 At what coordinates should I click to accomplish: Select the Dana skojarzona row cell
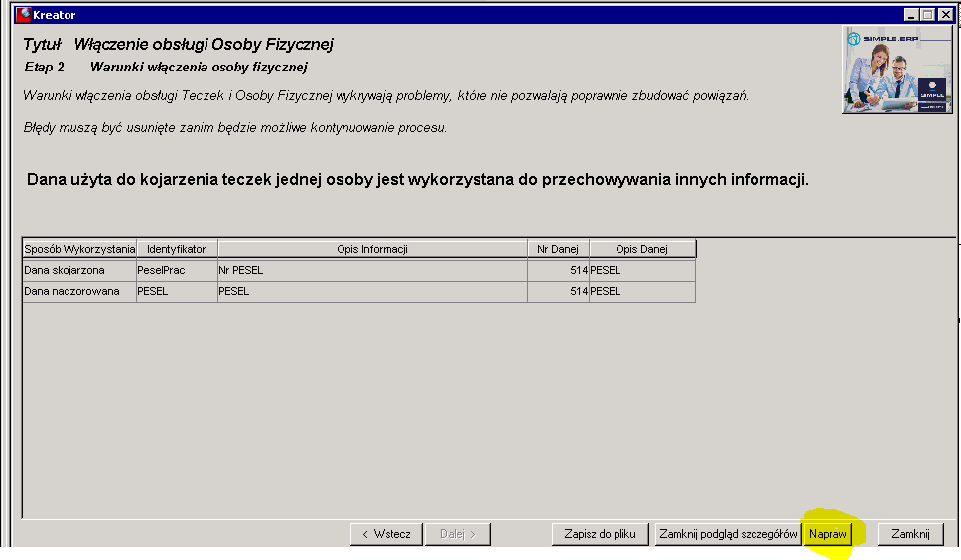click(79, 270)
